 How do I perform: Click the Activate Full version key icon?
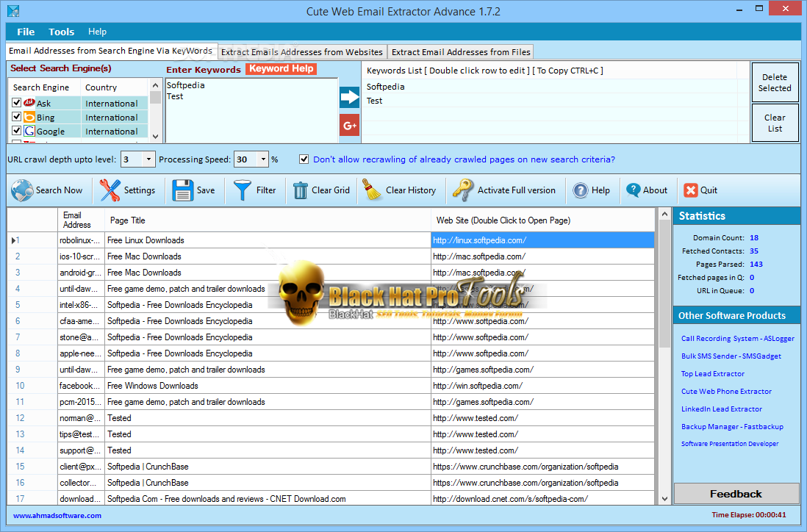click(x=463, y=190)
